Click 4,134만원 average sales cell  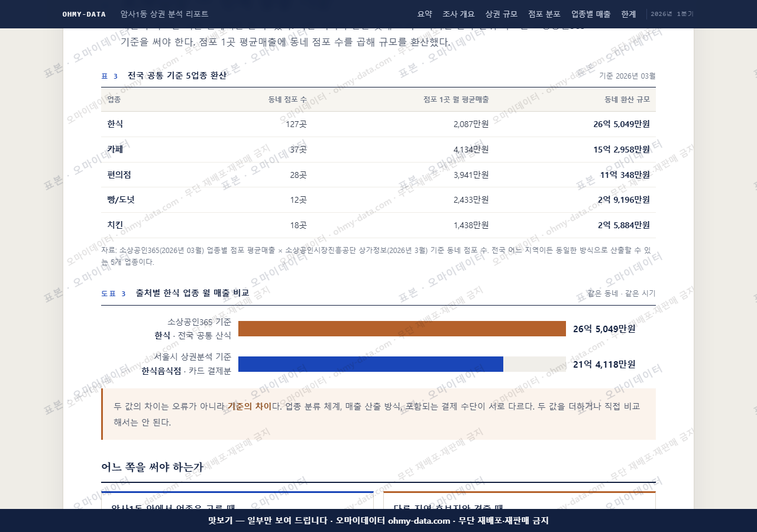click(471, 150)
